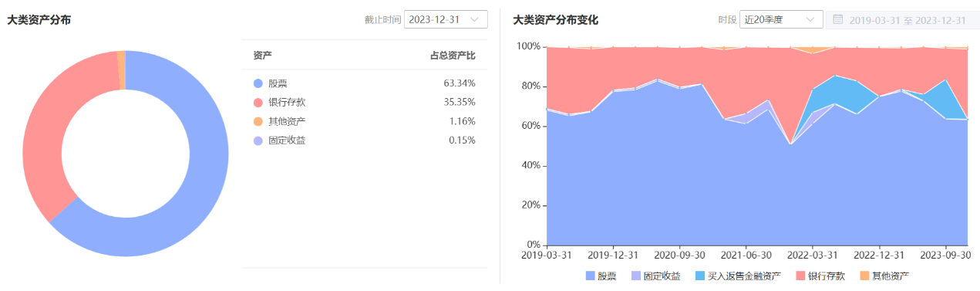Click the chevron arrow in the date selector
This screenshot has width=980, height=291.
[x=473, y=19]
